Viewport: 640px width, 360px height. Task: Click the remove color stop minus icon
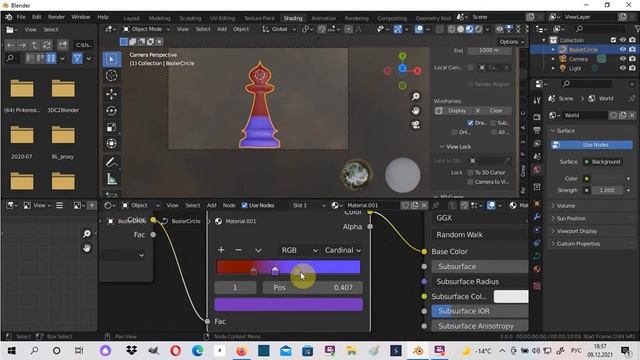pos(239,250)
